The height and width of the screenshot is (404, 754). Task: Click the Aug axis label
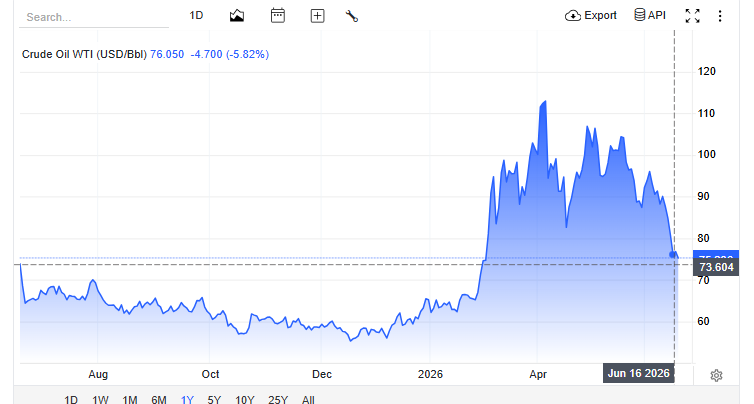point(98,374)
